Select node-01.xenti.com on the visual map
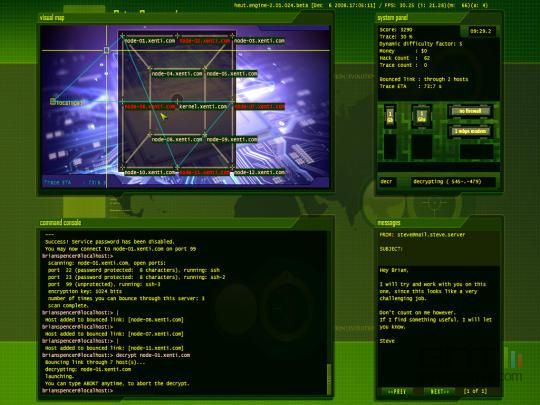The width and height of the screenshot is (540, 405). pyautogui.click(x=149, y=41)
